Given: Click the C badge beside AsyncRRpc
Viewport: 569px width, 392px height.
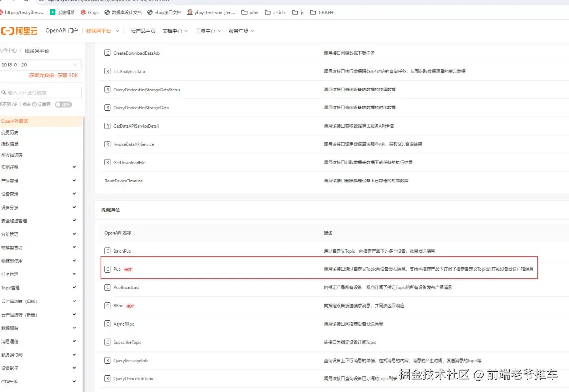Looking at the screenshot, I should click(108, 324).
